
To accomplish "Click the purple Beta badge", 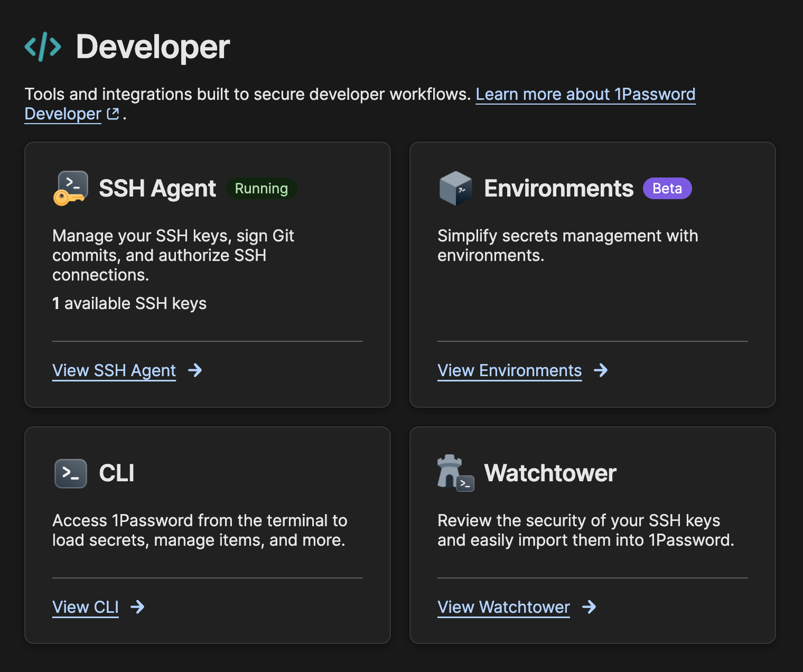I will (x=667, y=189).
